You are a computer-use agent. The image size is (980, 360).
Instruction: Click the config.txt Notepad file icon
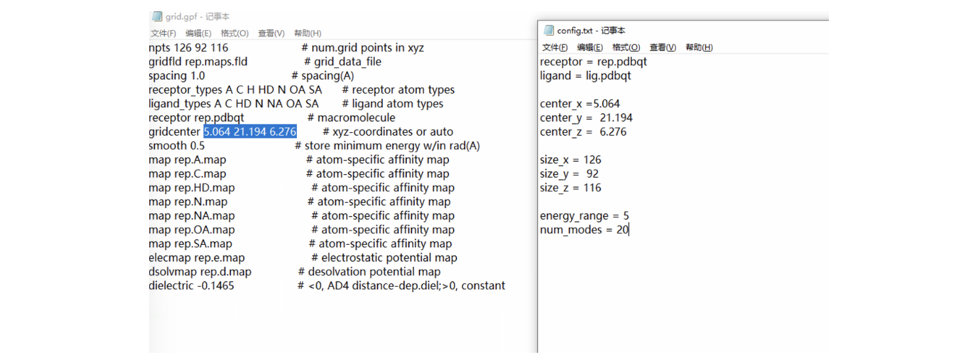pos(548,30)
